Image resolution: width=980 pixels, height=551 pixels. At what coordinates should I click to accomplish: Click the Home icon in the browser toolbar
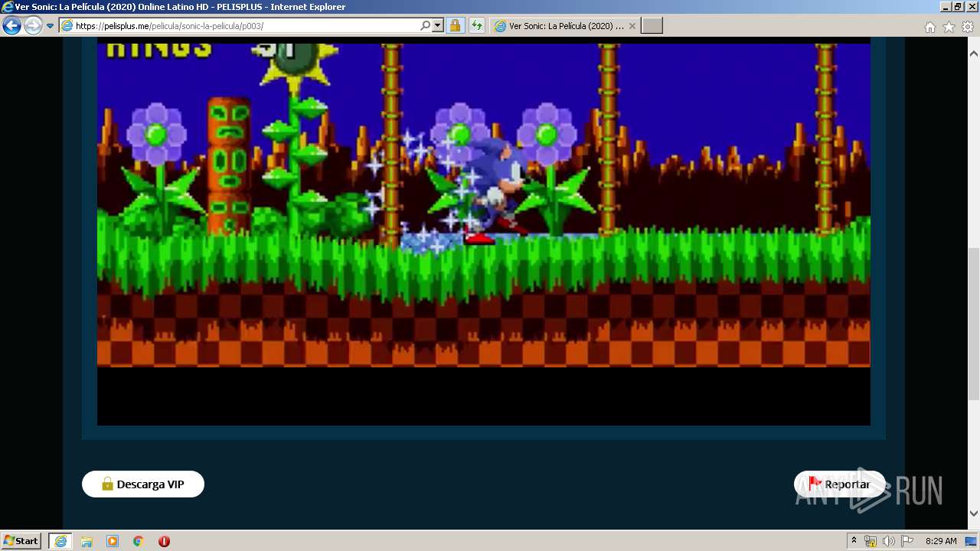[929, 27]
